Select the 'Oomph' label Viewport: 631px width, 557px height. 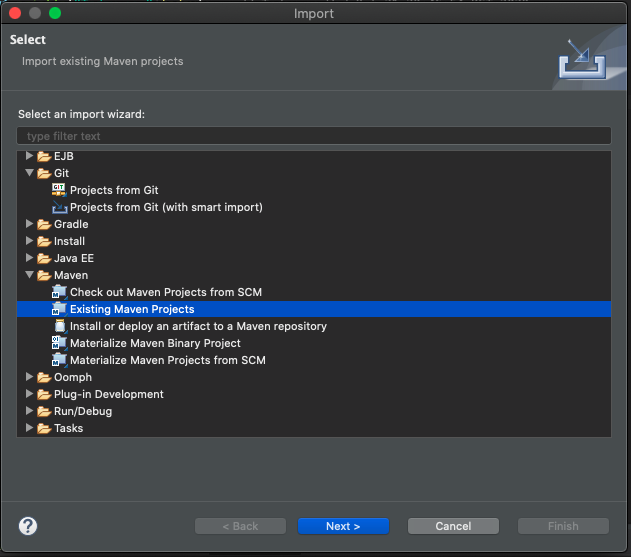point(73,378)
